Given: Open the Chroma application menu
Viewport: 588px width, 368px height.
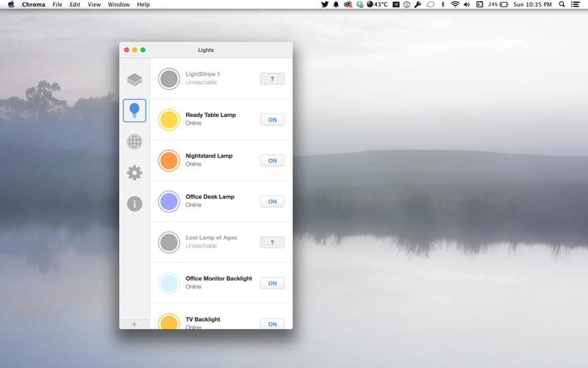Looking at the screenshot, I should pos(33,4).
